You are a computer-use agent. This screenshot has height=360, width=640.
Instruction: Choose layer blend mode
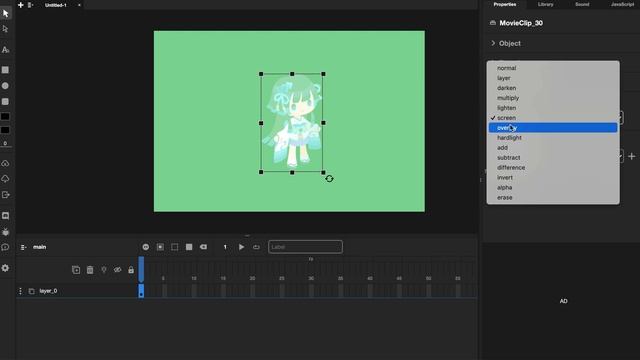553,78
